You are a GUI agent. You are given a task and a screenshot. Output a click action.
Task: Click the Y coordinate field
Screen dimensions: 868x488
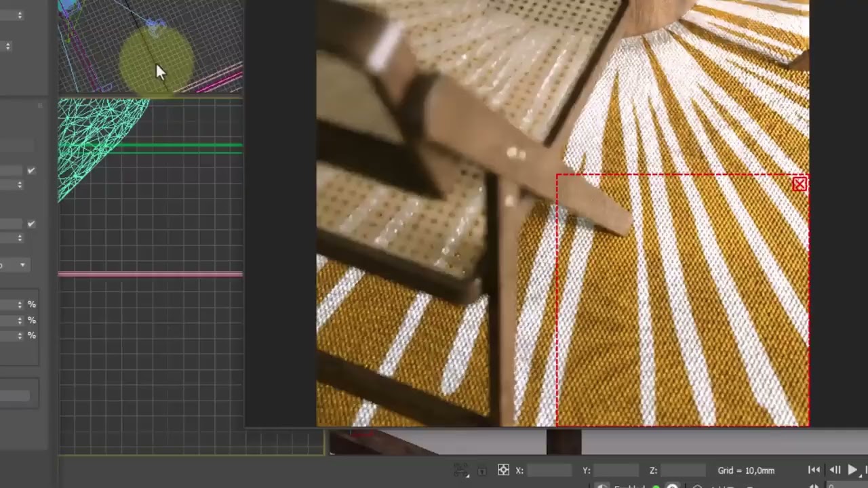point(616,470)
